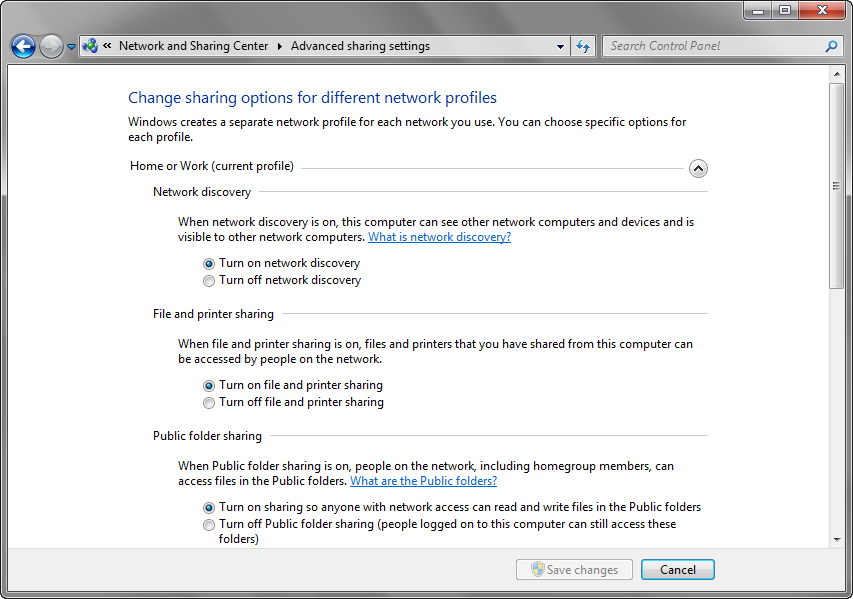
Task: Open the recent pages dropdown arrow
Action: click(x=71, y=47)
